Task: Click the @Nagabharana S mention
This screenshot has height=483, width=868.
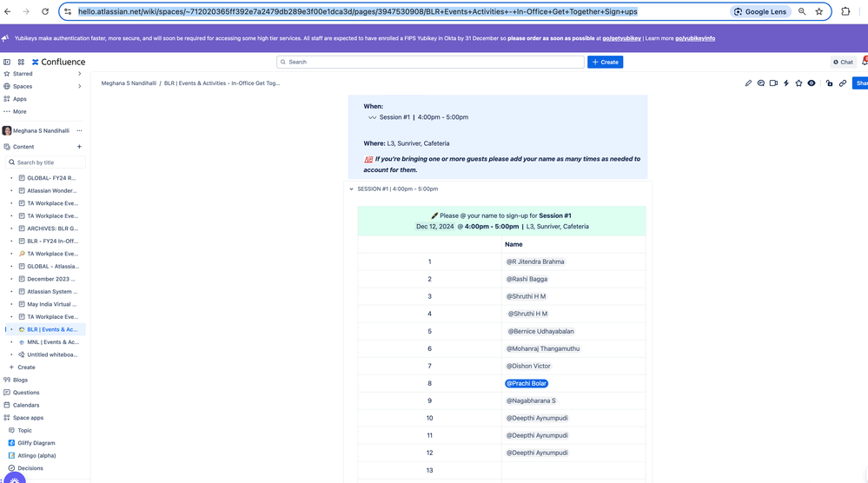Action: (531, 401)
